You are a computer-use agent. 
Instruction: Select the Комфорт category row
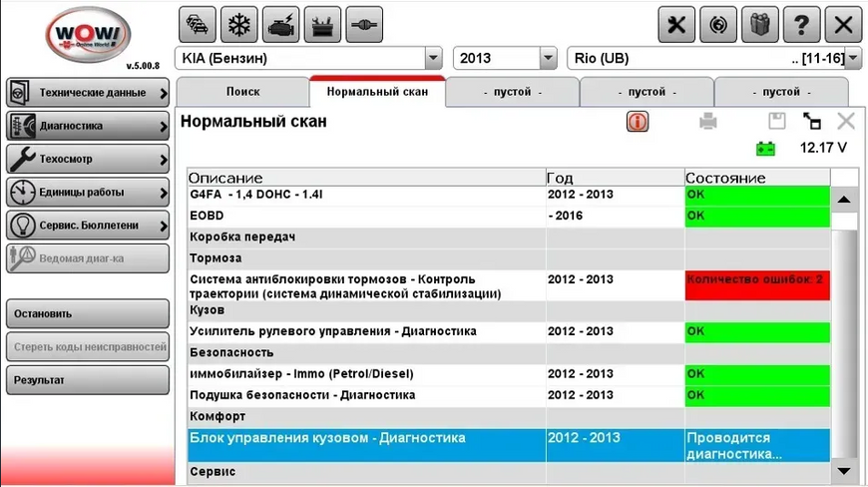click(x=509, y=417)
